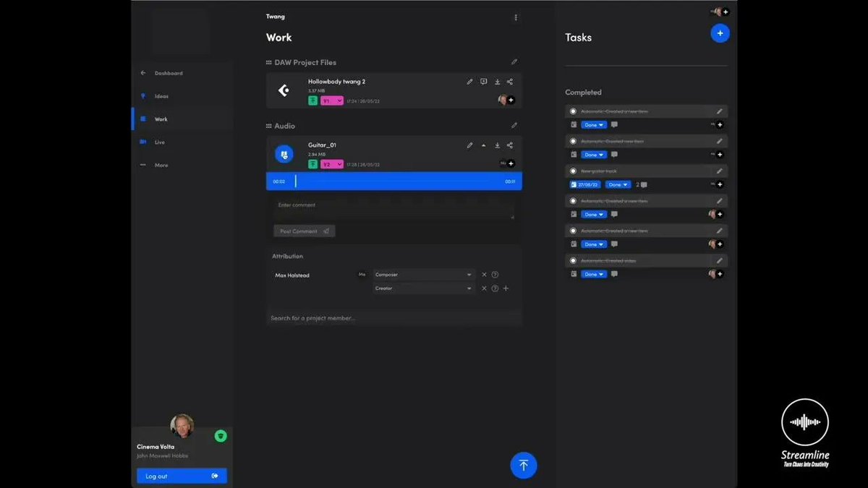Share the Hollowbody twang 2 project file
Image resolution: width=868 pixels, height=488 pixels.
[x=511, y=81]
